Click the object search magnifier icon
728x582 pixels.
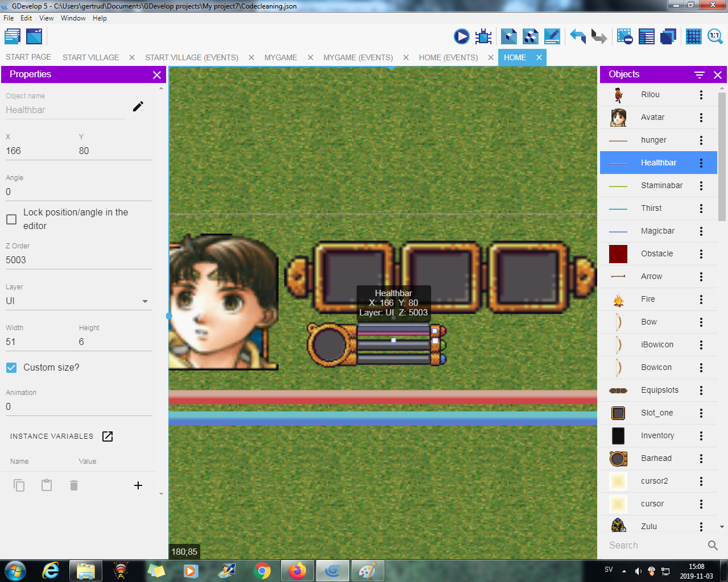click(x=713, y=545)
